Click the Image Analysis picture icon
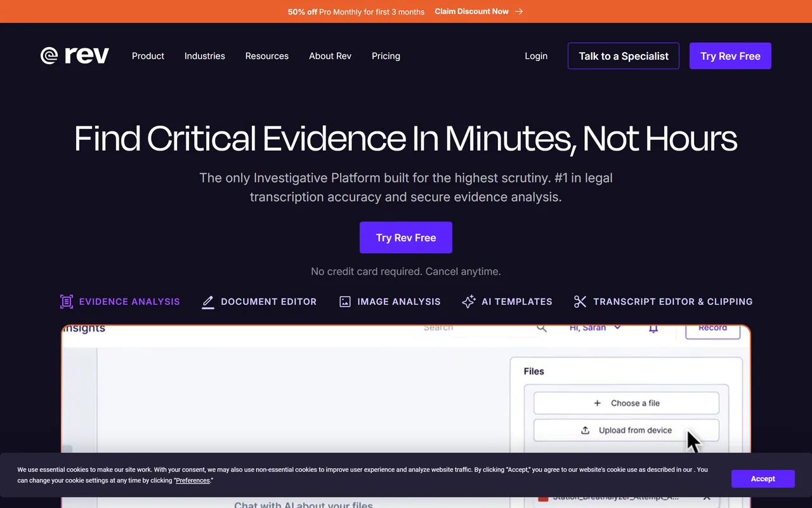Screen dimensions: 812x508 coord(344,302)
